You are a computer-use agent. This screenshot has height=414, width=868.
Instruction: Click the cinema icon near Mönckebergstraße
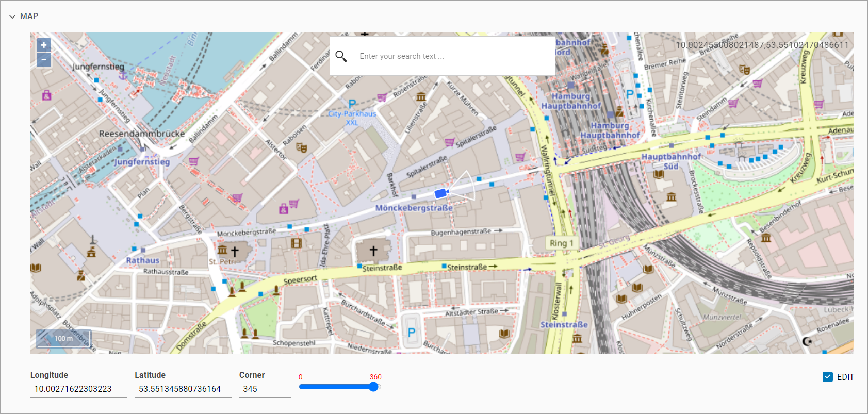(x=296, y=243)
